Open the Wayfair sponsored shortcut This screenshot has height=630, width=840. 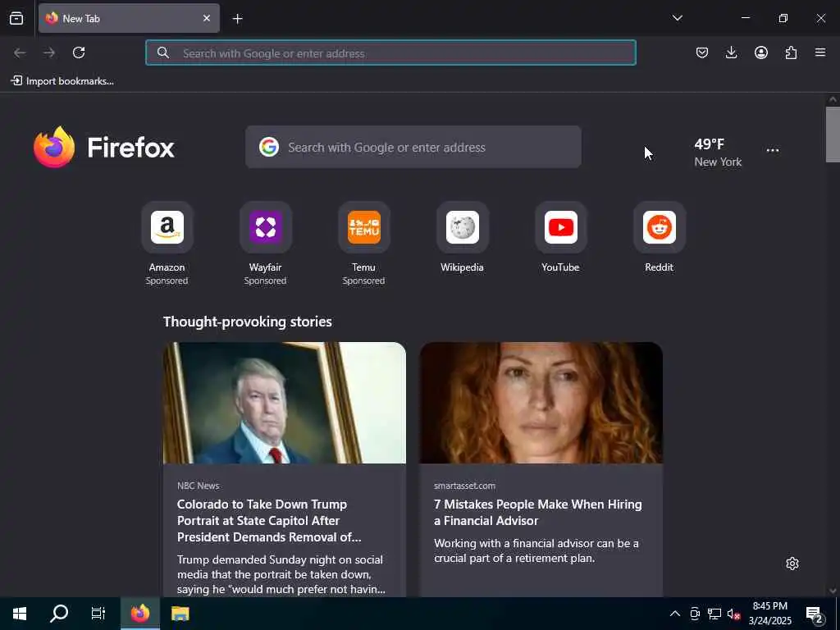pos(265,244)
